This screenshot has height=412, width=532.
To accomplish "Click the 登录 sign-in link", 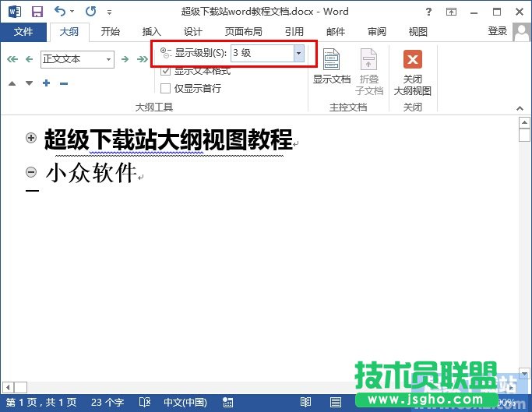I will tap(497, 31).
